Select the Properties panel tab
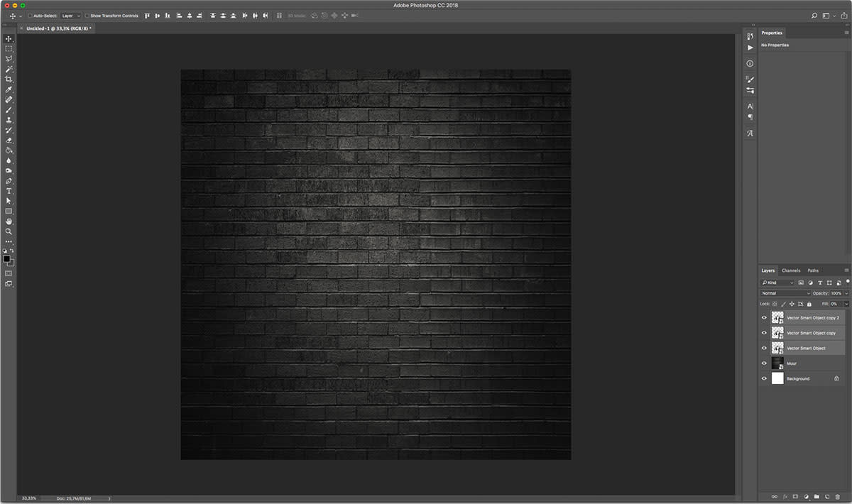The height and width of the screenshot is (504, 852). click(772, 33)
